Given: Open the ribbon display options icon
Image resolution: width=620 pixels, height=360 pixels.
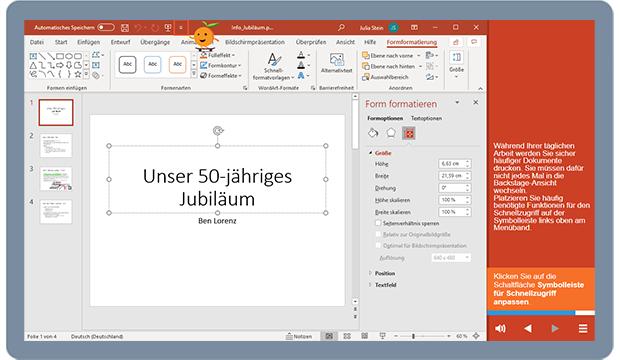Looking at the screenshot, I should 414,27.
